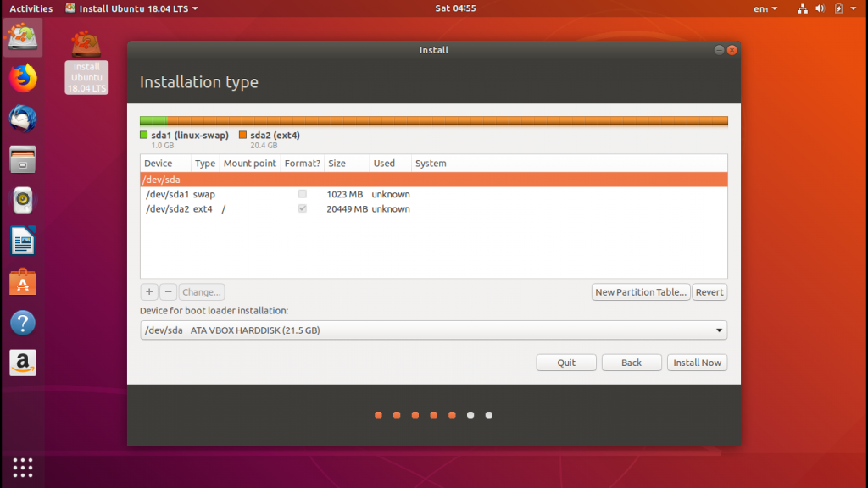Open LibreOffice Writer from dock
Screen dimensions: 868x488
[x=23, y=241]
